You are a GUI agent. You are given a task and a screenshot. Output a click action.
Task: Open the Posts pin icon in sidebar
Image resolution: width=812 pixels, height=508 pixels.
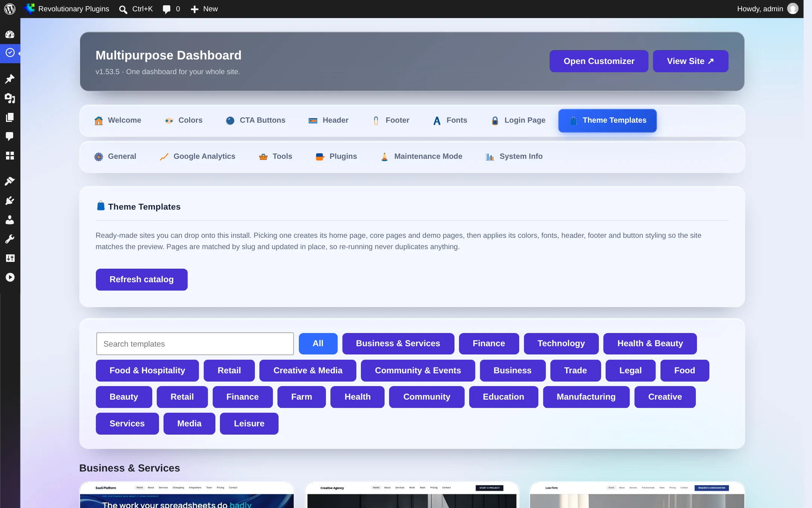point(10,79)
